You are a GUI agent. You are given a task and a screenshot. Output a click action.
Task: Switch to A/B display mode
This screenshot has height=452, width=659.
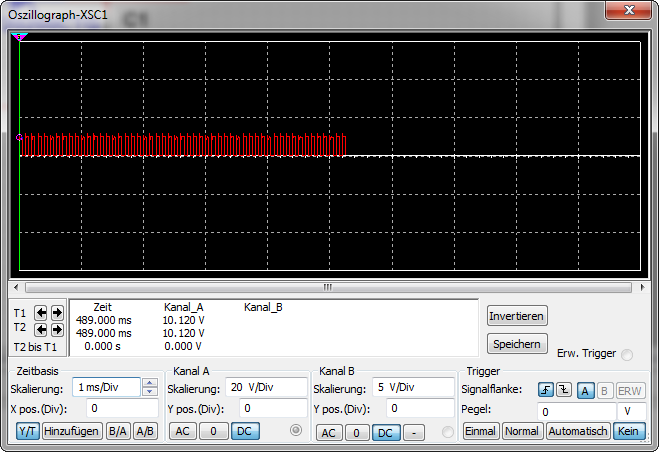coord(145,431)
